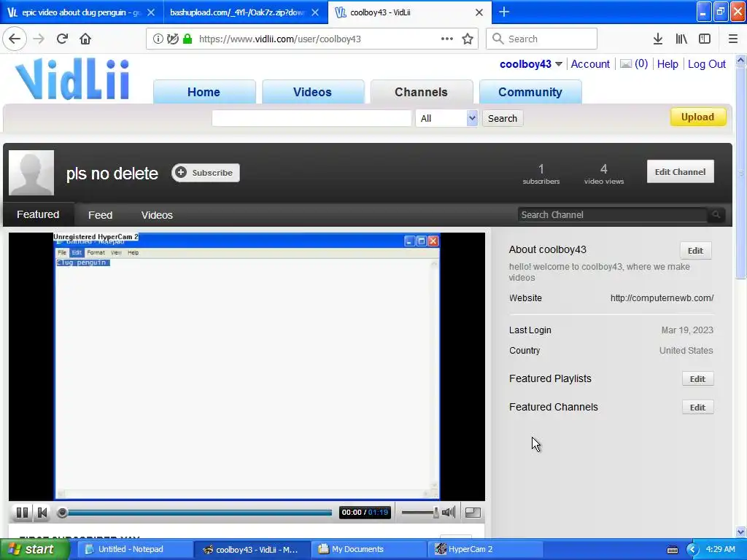This screenshot has height=560, width=747.
Task: Pause the video with the pause button
Action: click(x=22, y=513)
